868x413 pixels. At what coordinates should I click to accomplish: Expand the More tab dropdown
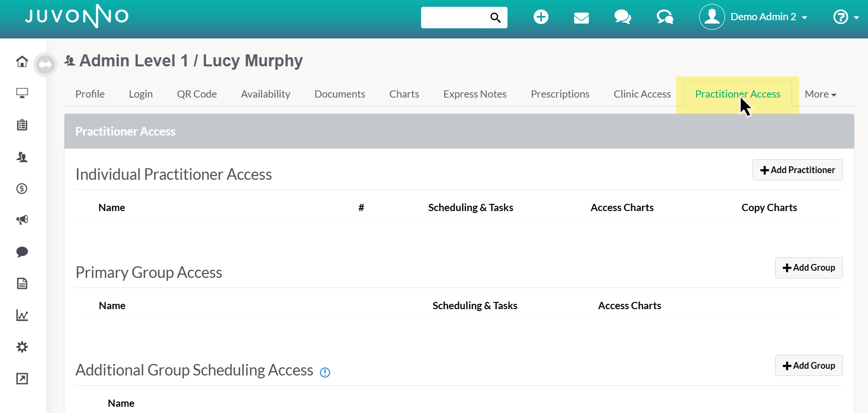(x=820, y=94)
